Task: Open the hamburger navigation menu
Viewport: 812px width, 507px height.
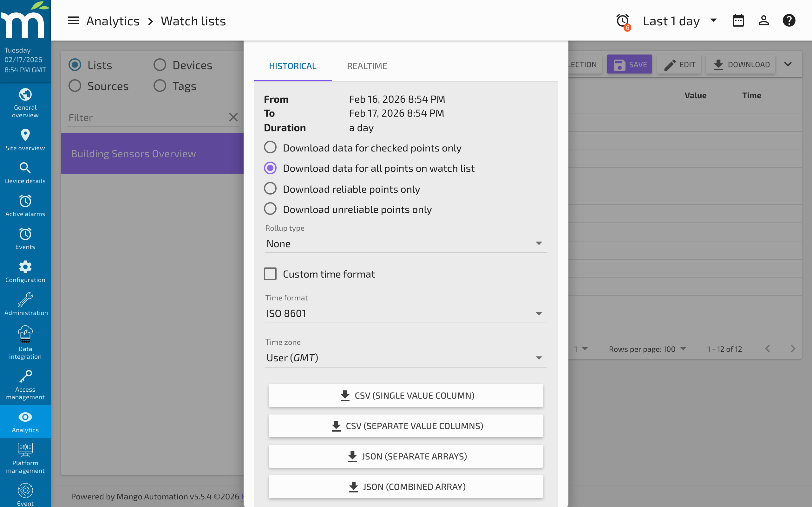Action: [x=73, y=20]
